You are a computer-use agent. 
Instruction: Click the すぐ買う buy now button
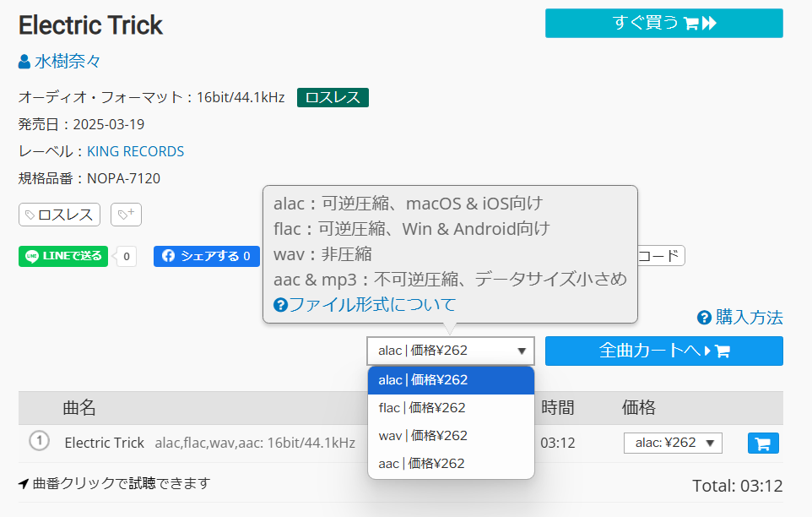[664, 24]
